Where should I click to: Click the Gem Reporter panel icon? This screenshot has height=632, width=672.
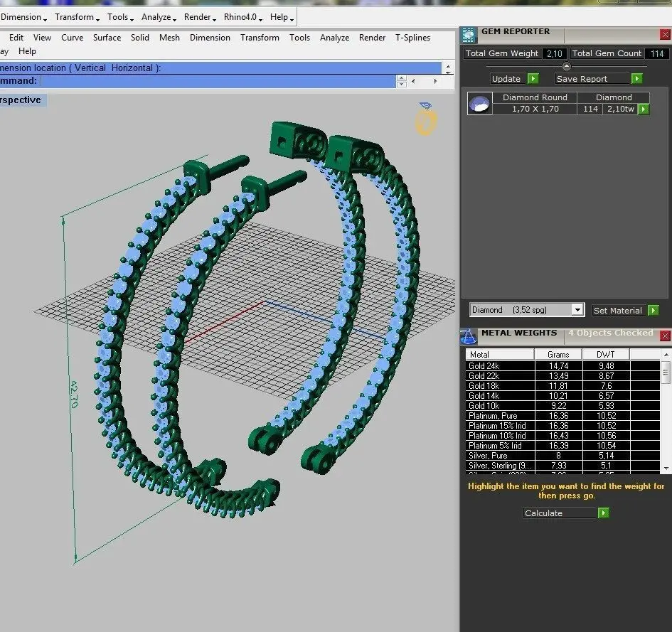coord(469,35)
